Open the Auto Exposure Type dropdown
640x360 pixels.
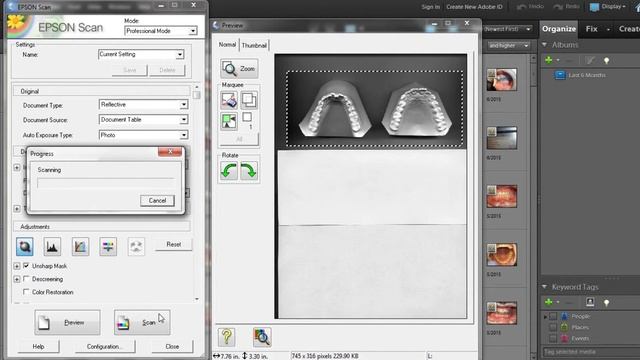(143, 135)
